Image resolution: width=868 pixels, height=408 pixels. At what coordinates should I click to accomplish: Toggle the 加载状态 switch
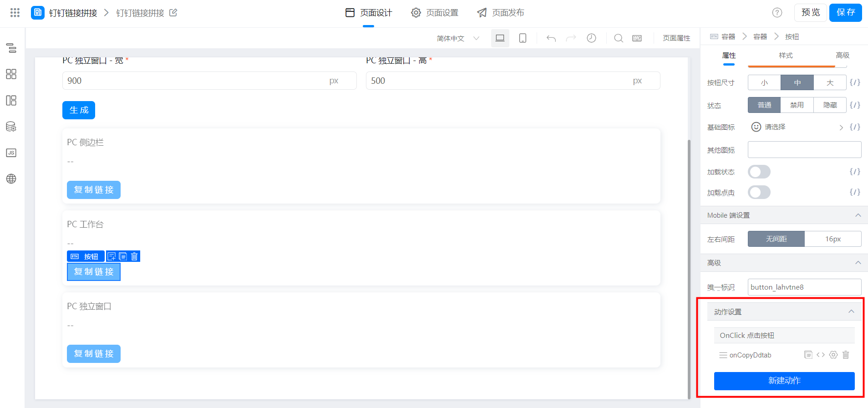point(759,172)
